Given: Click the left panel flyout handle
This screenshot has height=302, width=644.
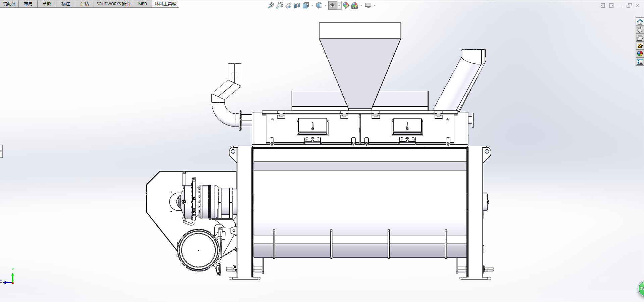Looking at the screenshot, I should pyautogui.click(x=1, y=151).
